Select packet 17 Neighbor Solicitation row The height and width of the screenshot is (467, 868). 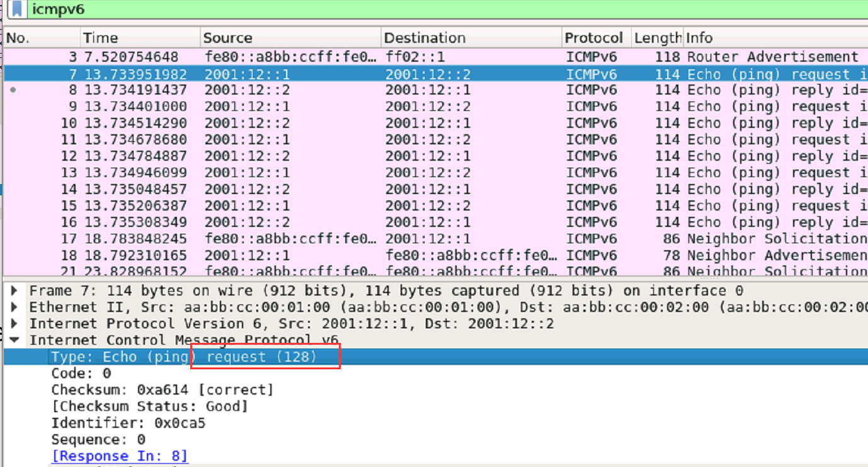[436, 238]
